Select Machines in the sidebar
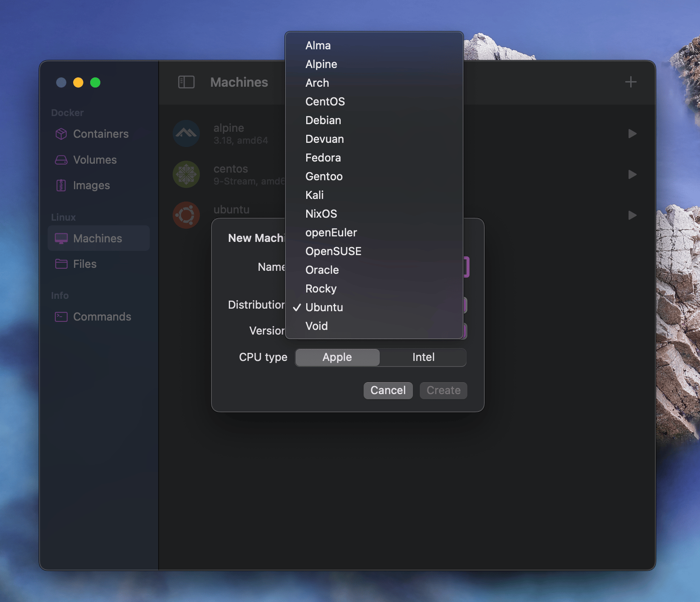This screenshot has width=700, height=602. click(99, 239)
